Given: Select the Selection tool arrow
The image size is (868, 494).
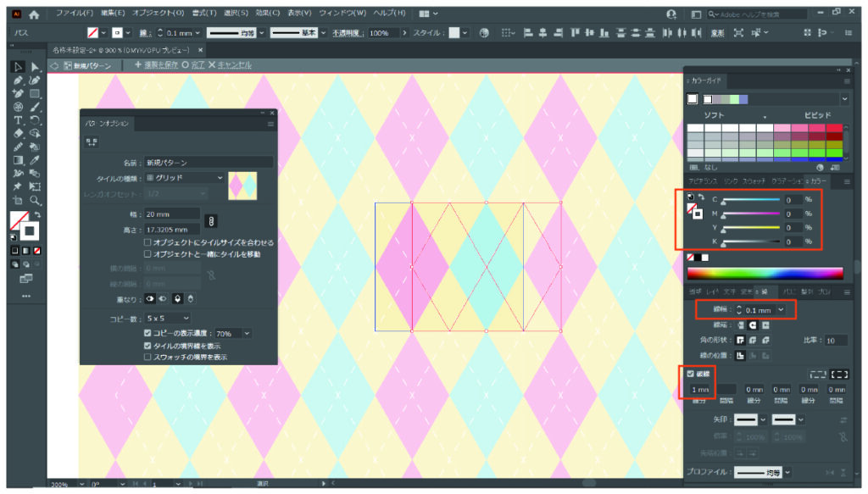Looking at the screenshot, I should [18, 67].
